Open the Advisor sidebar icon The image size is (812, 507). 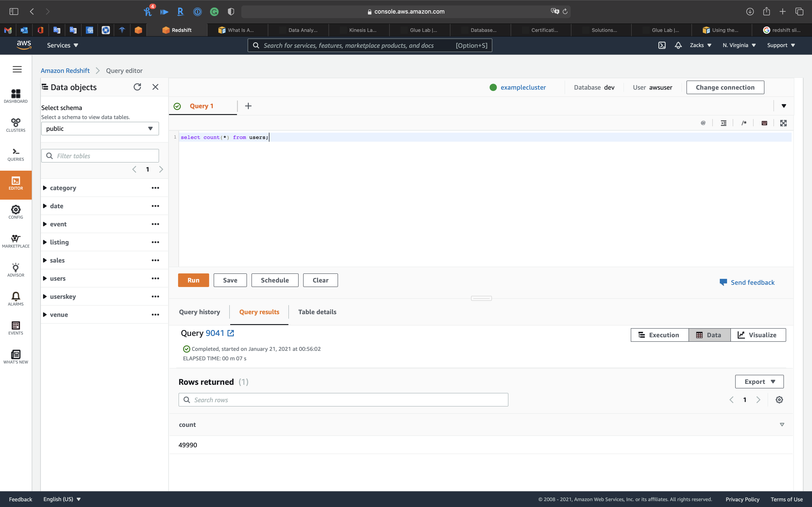pos(16,270)
